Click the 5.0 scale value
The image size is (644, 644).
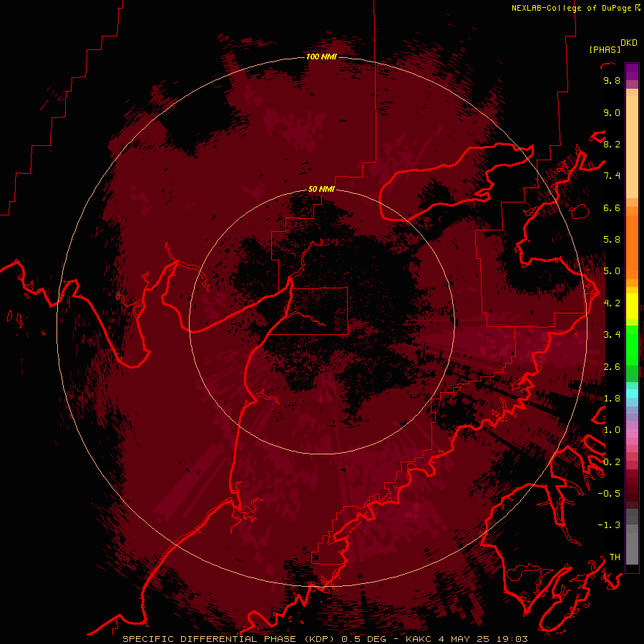(x=612, y=271)
